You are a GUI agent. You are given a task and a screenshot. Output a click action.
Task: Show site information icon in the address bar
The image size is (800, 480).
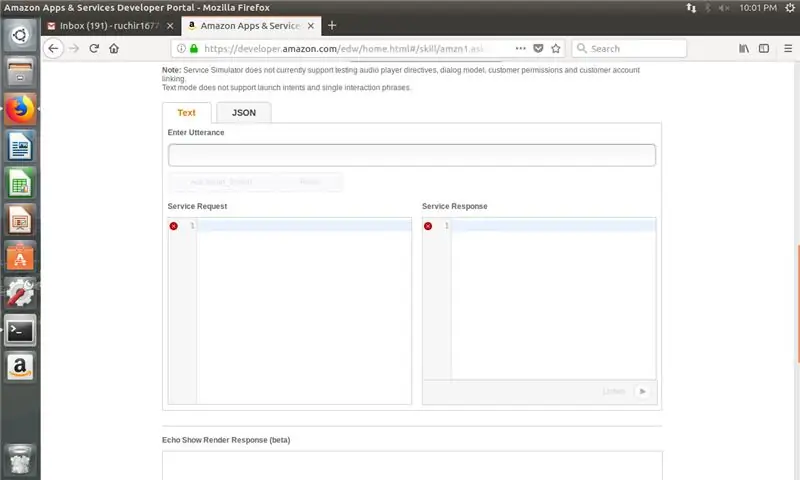[x=181, y=48]
